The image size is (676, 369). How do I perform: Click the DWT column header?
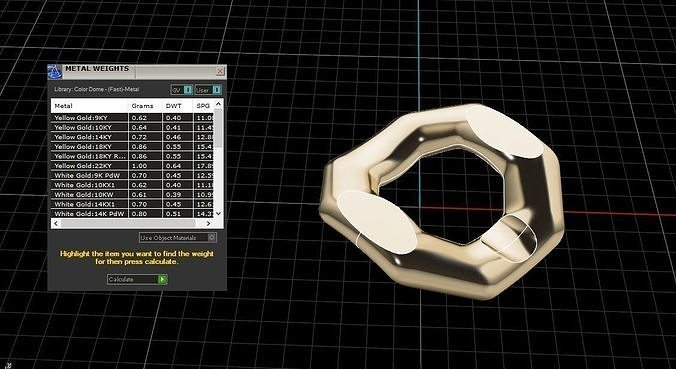[x=178, y=106]
